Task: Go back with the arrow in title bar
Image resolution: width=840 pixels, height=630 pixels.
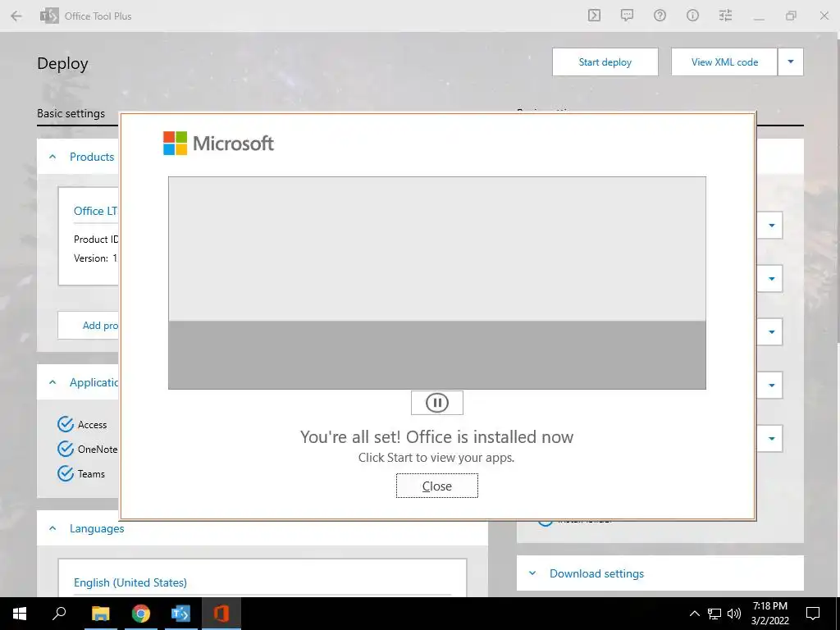Action: (16, 16)
